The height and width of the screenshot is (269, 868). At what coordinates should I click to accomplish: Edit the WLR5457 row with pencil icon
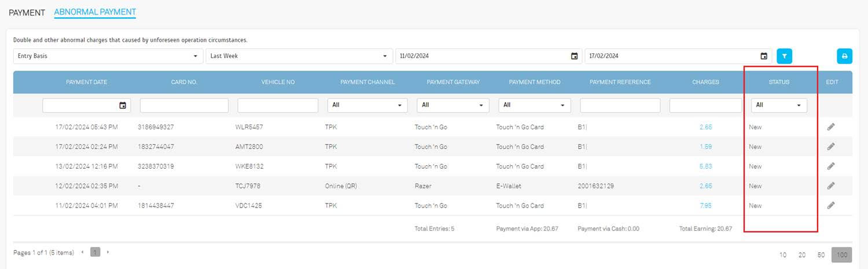pos(831,127)
